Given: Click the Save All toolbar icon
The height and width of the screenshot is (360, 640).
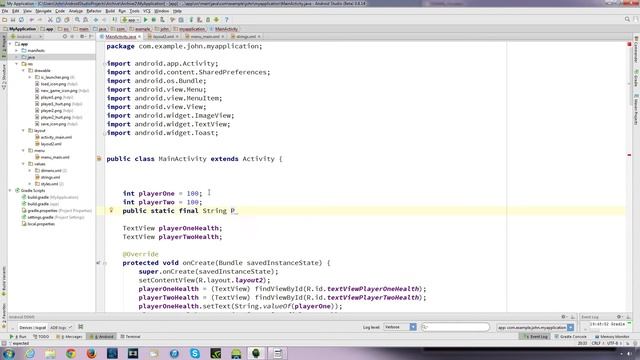Looking at the screenshot, I should pyautogui.click(x=13, y=20).
